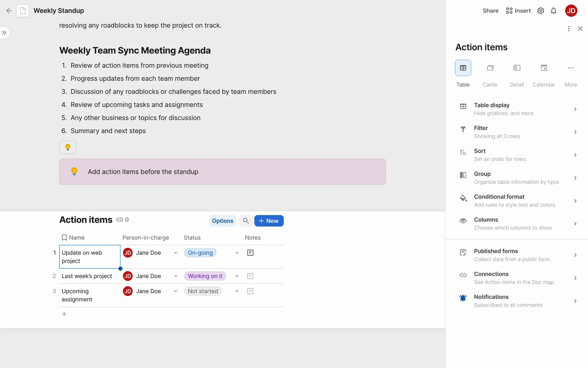Open panel three-dot options menu
This screenshot has height=368, width=588.
tap(569, 29)
